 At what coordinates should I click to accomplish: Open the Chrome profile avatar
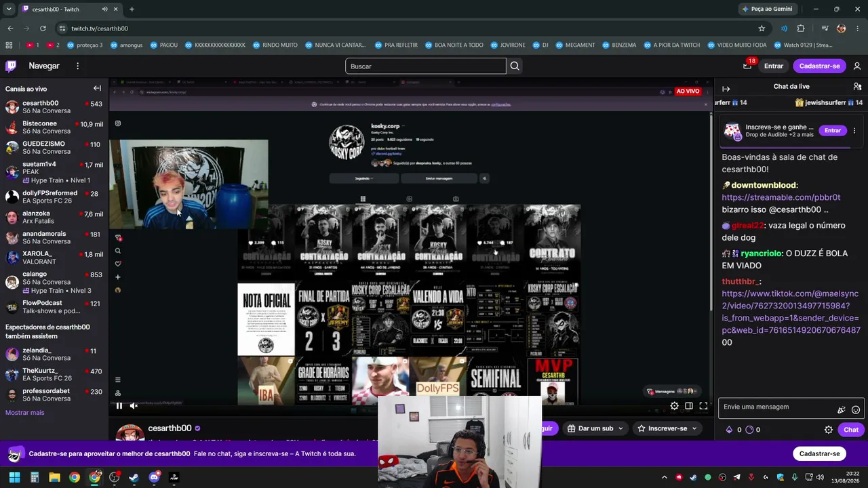(x=842, y=28)
